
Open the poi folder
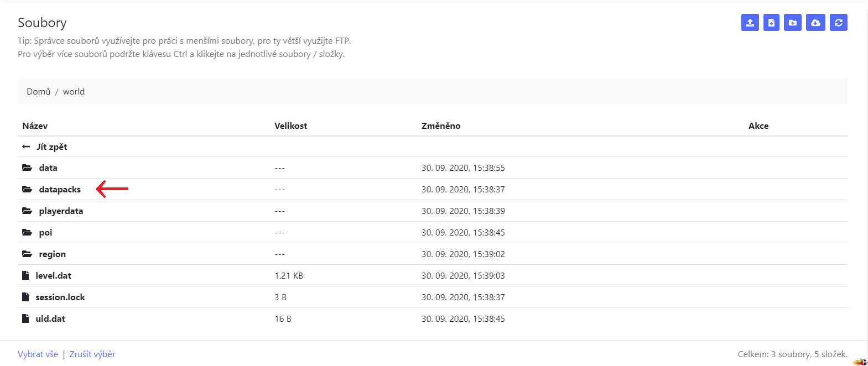(45, 232)
